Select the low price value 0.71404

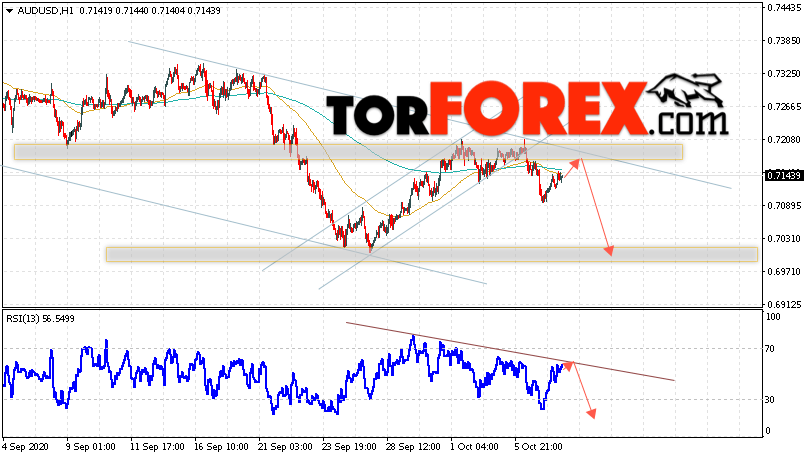[166, 11]
